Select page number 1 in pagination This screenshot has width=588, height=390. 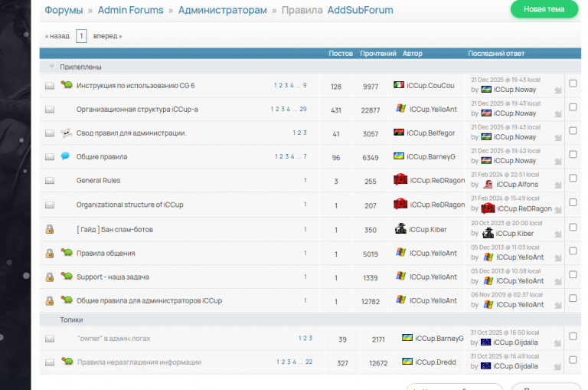pos(81,36)
